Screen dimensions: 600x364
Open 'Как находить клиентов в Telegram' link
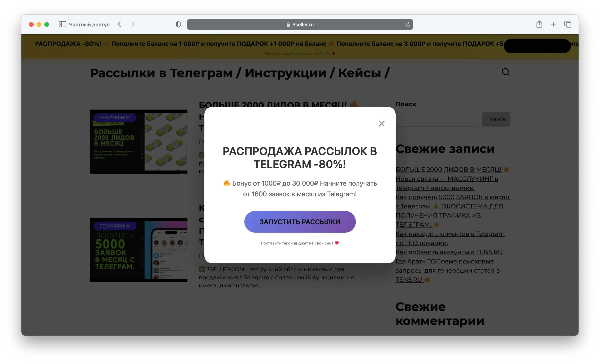tap(450, 238)
